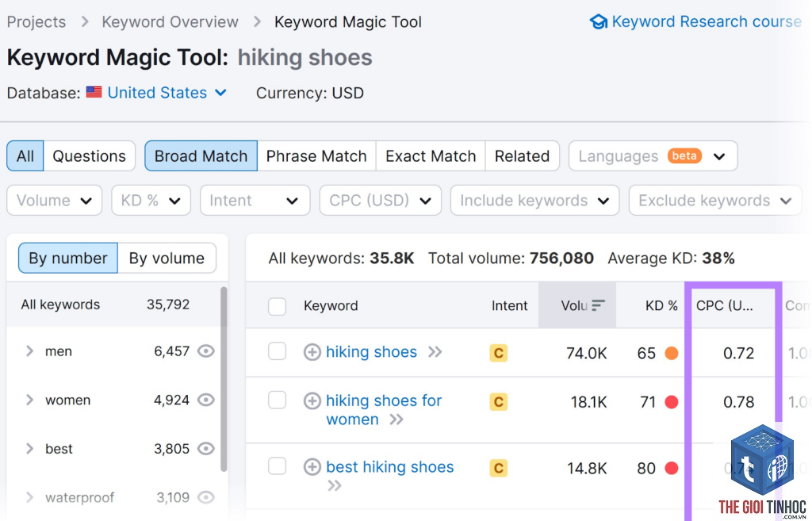812x521 pixels.
Task: Sort by Volume column header
Action: [x=577, y=305]
